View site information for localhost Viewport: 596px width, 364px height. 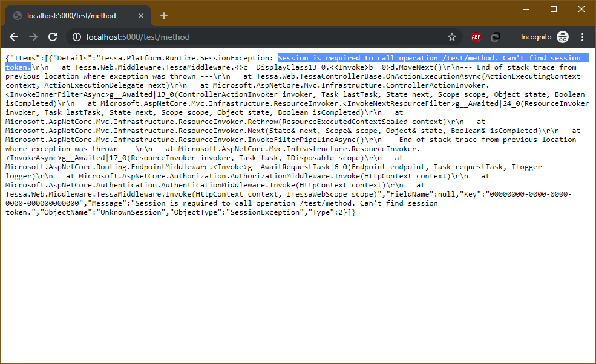pyautogui.click(x=76, y=37)
